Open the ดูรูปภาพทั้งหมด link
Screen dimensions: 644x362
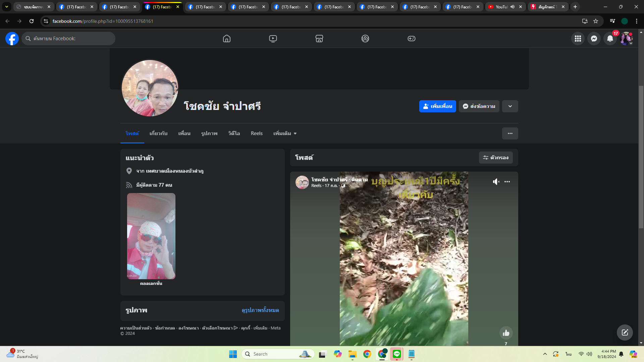(x=260, y=310)
